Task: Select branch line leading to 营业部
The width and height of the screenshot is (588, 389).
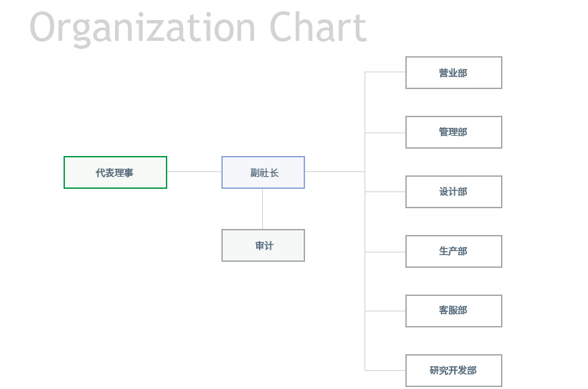Action: coord(385,72)
